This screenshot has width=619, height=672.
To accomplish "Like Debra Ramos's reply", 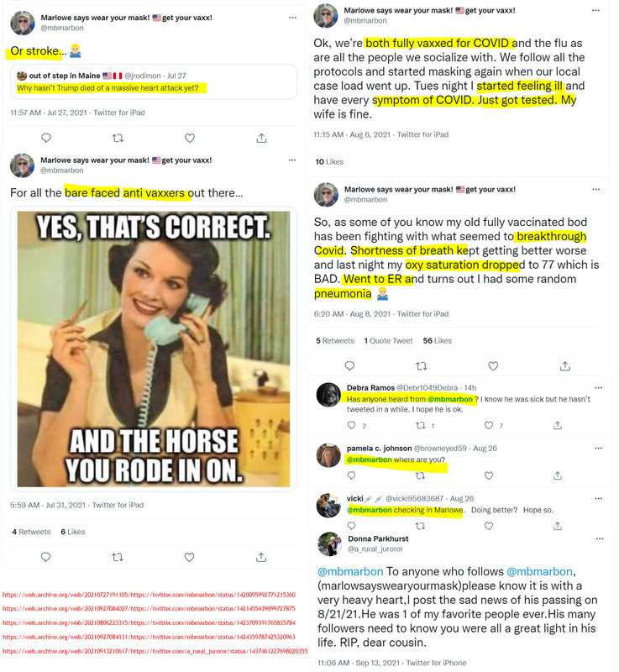I will [x=489, y=425].
